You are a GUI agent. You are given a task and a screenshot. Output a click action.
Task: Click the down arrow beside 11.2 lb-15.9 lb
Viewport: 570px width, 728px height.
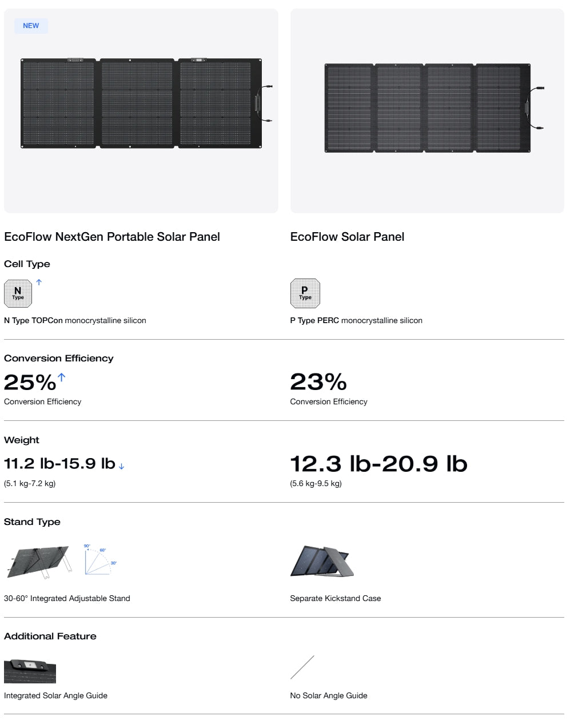point(121,467)
